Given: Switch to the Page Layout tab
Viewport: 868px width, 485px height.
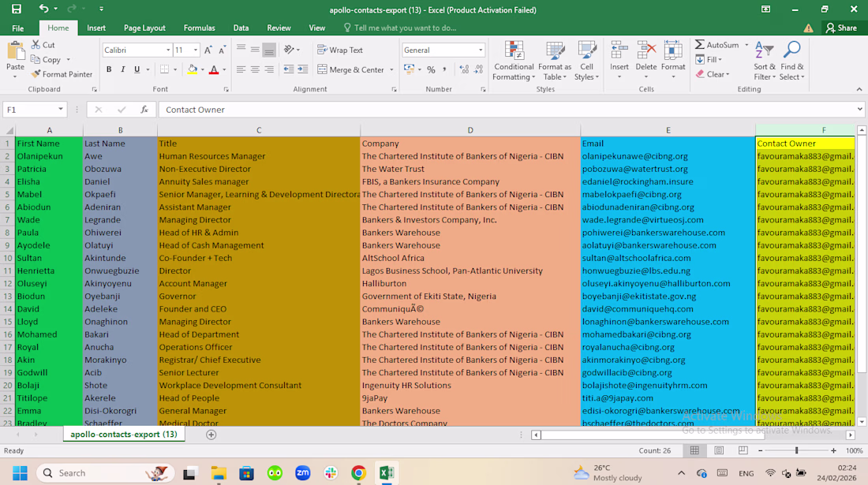Looking at the screenshot, I should (x=144, y=28).
